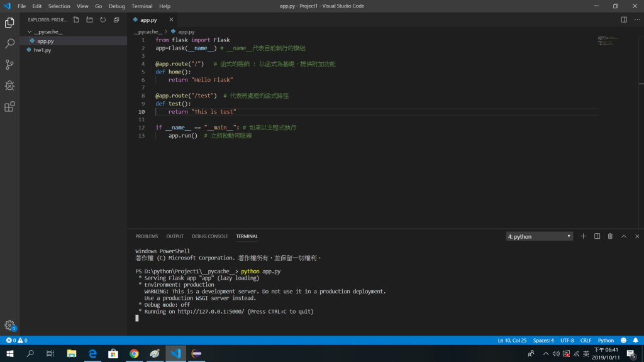
Task: Open hw1.py from the Explorer
Action: click(73, 50)
